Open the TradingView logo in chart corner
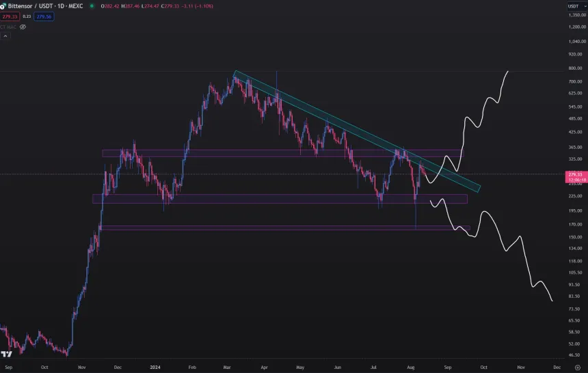588x373 pixels. (6, 354)
